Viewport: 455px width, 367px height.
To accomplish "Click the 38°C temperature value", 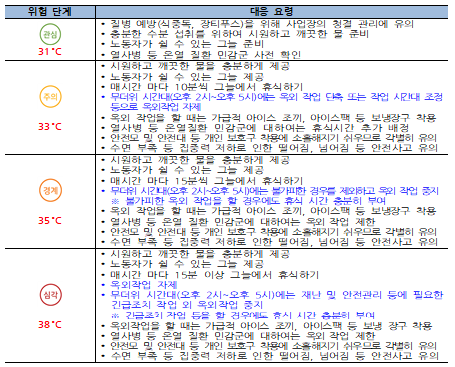I will (x=50, y=325).
